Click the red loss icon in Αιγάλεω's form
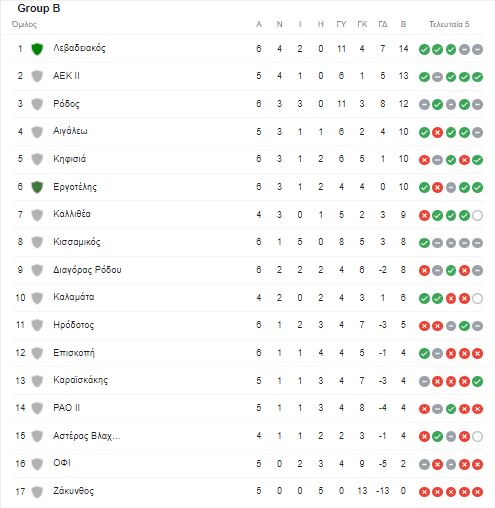This screenshot has width=495, height=508. 437,132
